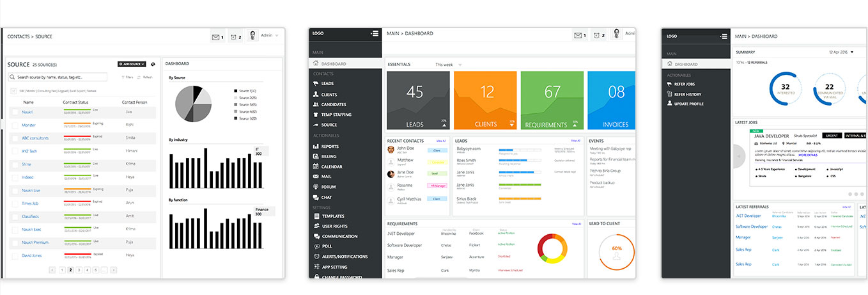Image resolution: width=868 pixels, height=295 pixels.
Task: Click the Candidates icon in the sidebar
Action: pyautogui.click(x=316, y=104)
